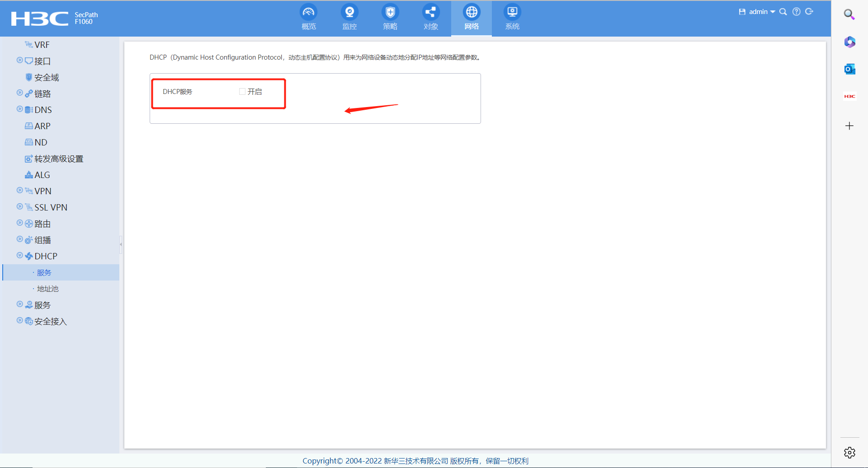
Task: Open the H3C sidebar shortcut icon
Action: point(849,96)
